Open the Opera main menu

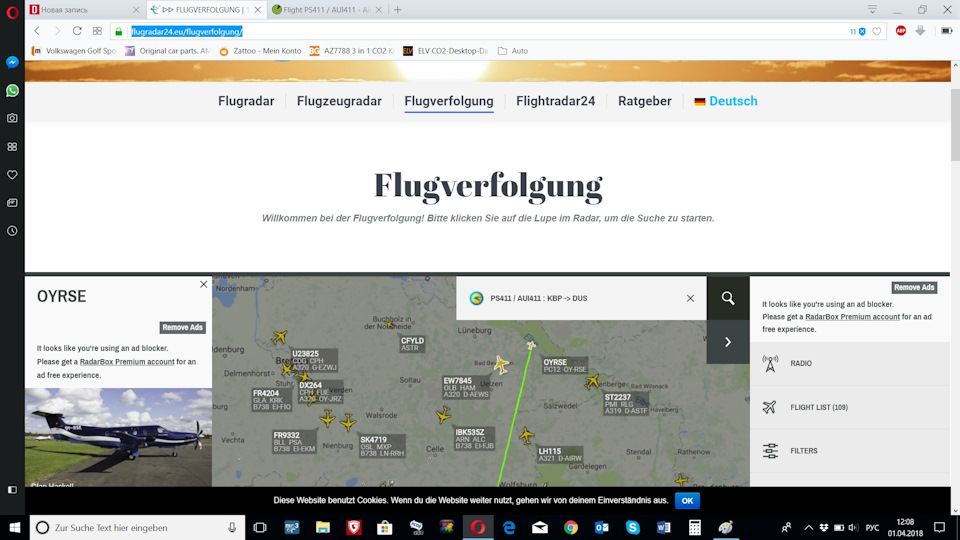(12, 12)
